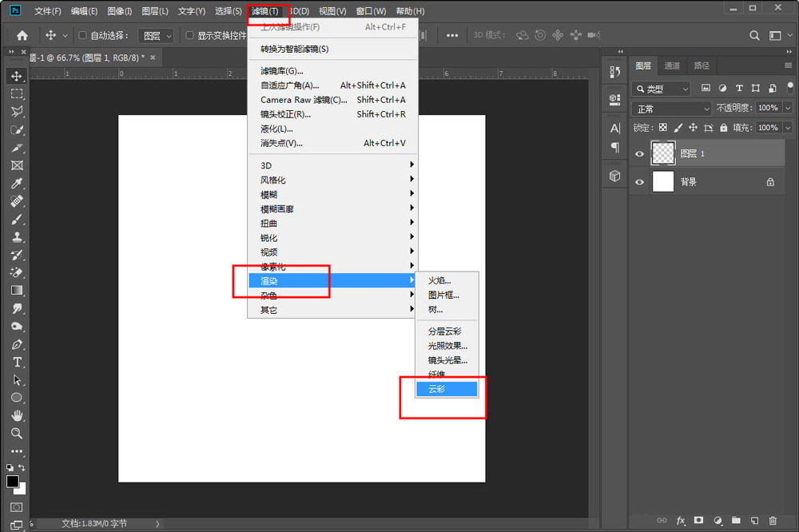Select the Rectangular Marquee tool
The image size is (799, 532).
pos(17,94)
